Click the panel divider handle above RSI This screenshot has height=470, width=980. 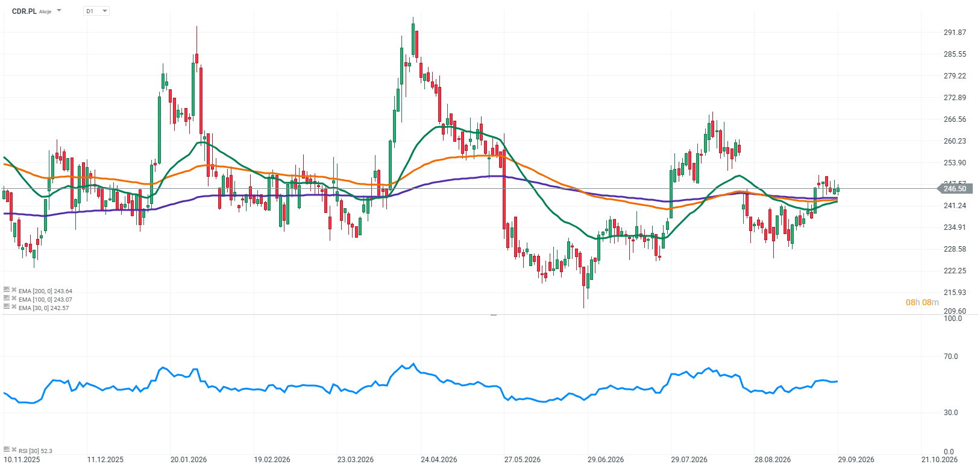click(x=494, y=315)
